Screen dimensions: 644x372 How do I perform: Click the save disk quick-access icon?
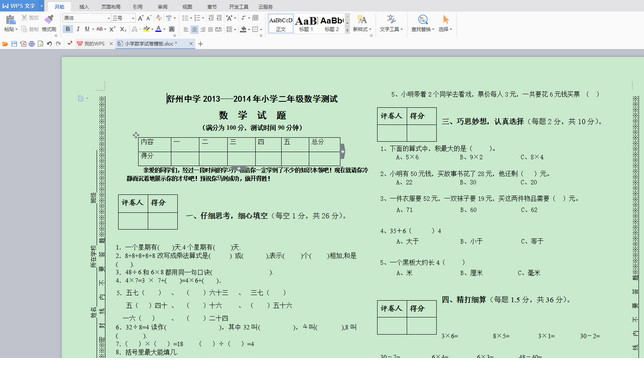14,44
